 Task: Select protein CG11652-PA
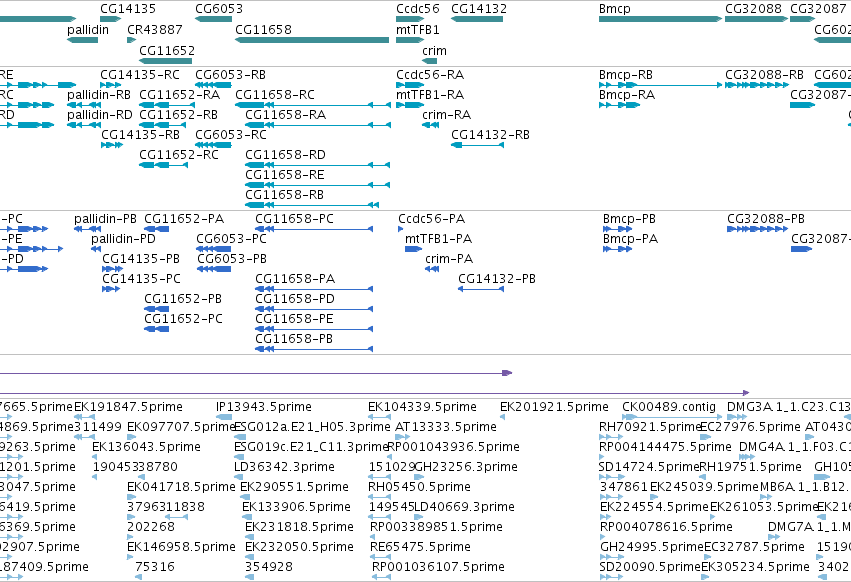pos(184,219)
